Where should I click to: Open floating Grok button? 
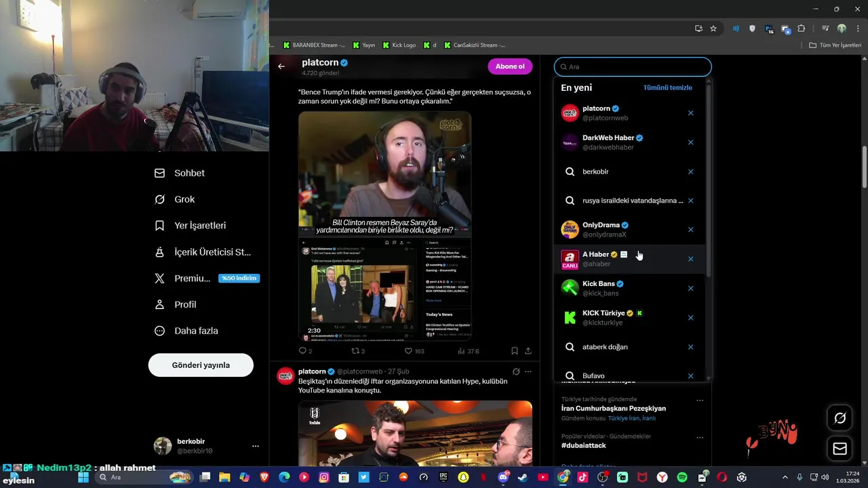(840, 418)
